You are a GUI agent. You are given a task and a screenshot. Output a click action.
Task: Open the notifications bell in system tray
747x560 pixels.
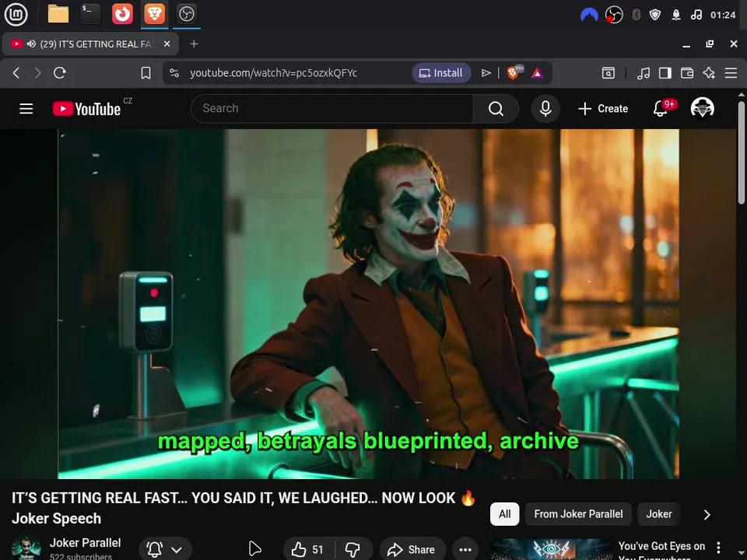click(676, 15)
